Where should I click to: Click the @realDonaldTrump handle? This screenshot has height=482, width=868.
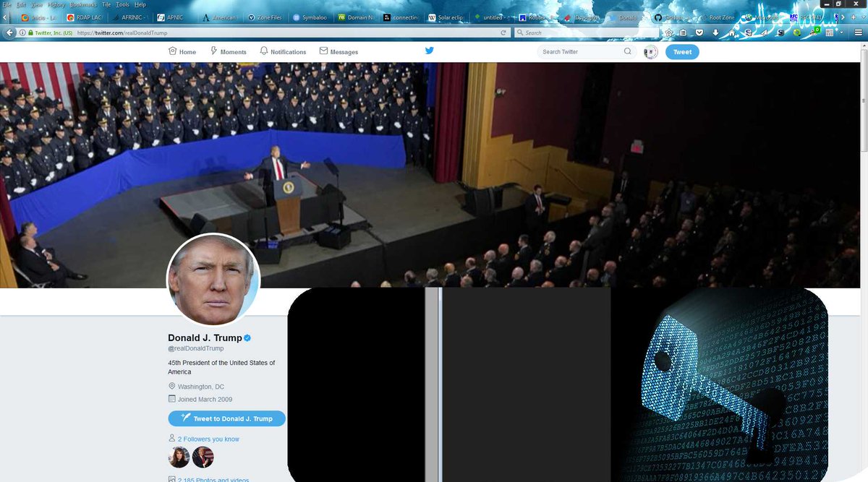pos(196,348)
